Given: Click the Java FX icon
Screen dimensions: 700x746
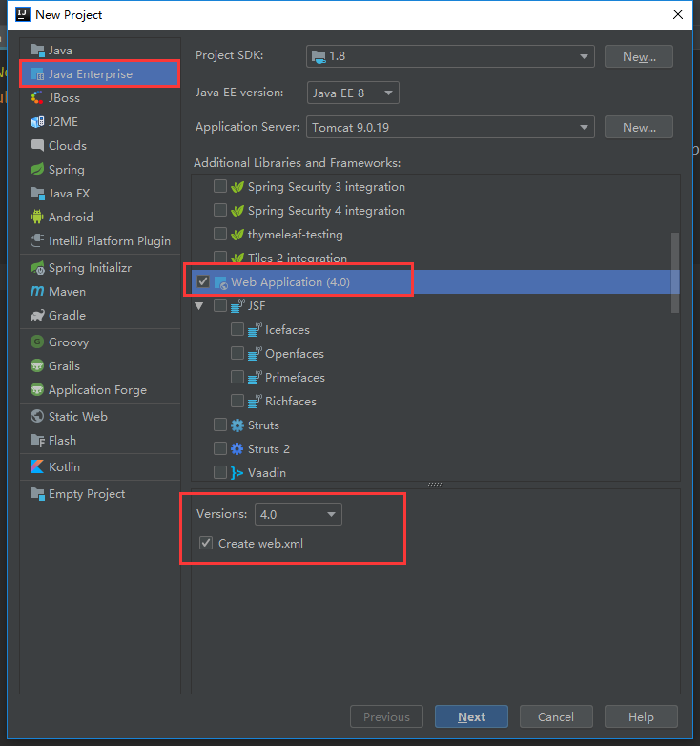Looking at the screenshot, I should [x=37, y=193].
